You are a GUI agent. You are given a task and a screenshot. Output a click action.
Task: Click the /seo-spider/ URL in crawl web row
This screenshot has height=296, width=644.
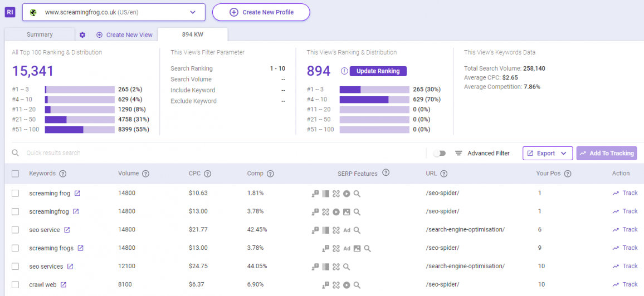point(442,284)
